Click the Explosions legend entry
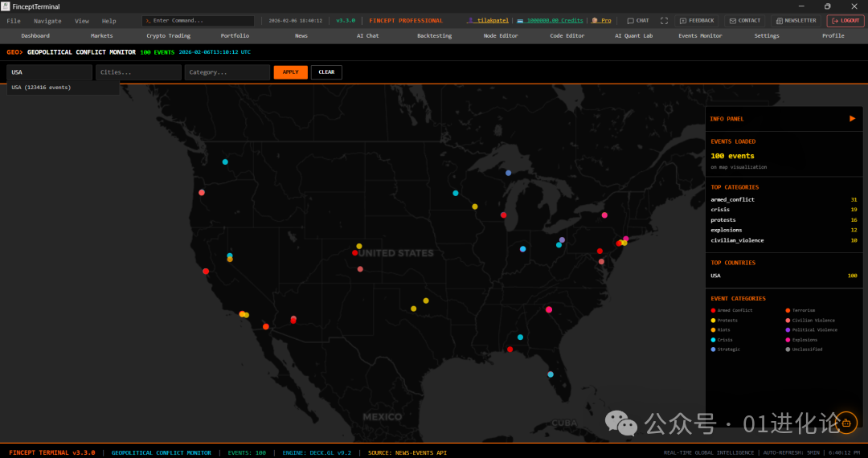Viewport: 868px width, 458px height. point(803,340)
